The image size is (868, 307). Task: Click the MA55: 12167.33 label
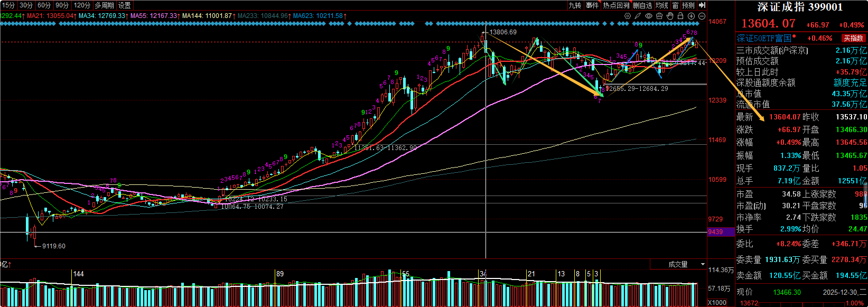153,16
